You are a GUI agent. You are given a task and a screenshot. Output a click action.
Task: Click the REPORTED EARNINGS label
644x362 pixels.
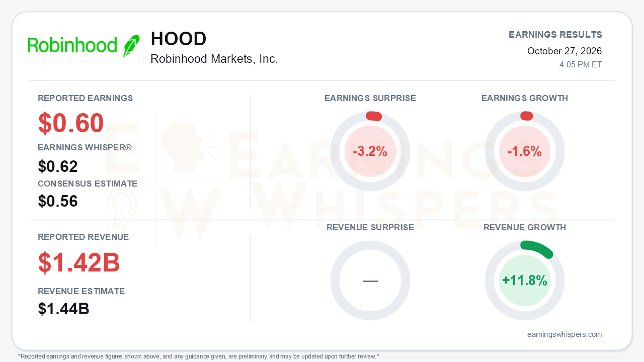pos(86,98)
